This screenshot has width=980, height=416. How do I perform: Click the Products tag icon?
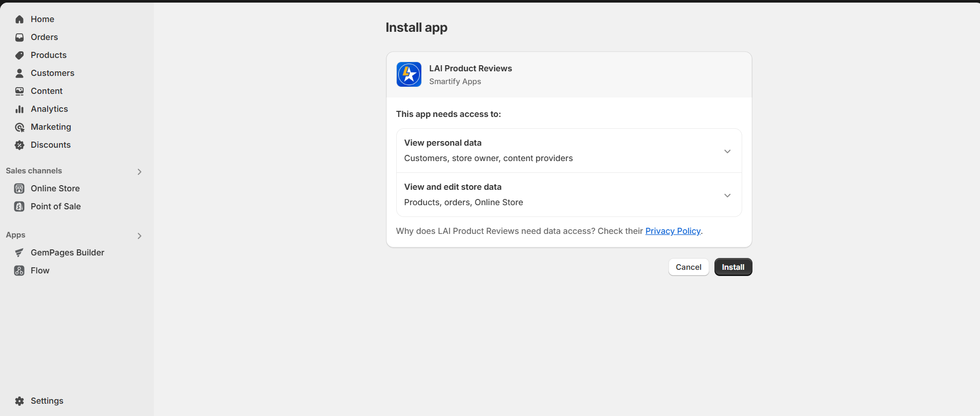(x=19, y=55)
